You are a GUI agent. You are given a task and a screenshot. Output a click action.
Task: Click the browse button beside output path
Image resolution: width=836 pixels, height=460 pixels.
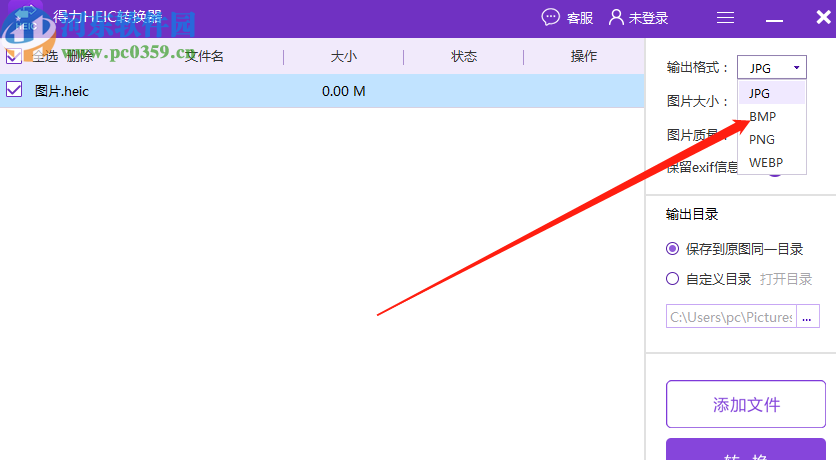[x=808, y=317]
